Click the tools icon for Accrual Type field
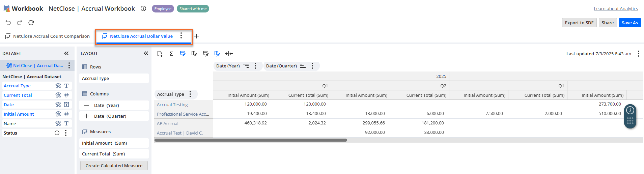This screenshot has height=174, width=644. click(x=58, y=86)
